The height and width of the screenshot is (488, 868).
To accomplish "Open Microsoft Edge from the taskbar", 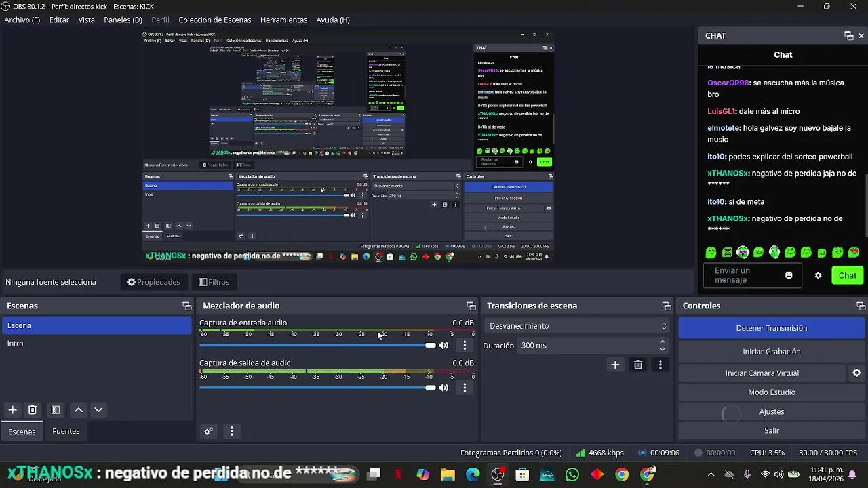I will click(473, 474).
